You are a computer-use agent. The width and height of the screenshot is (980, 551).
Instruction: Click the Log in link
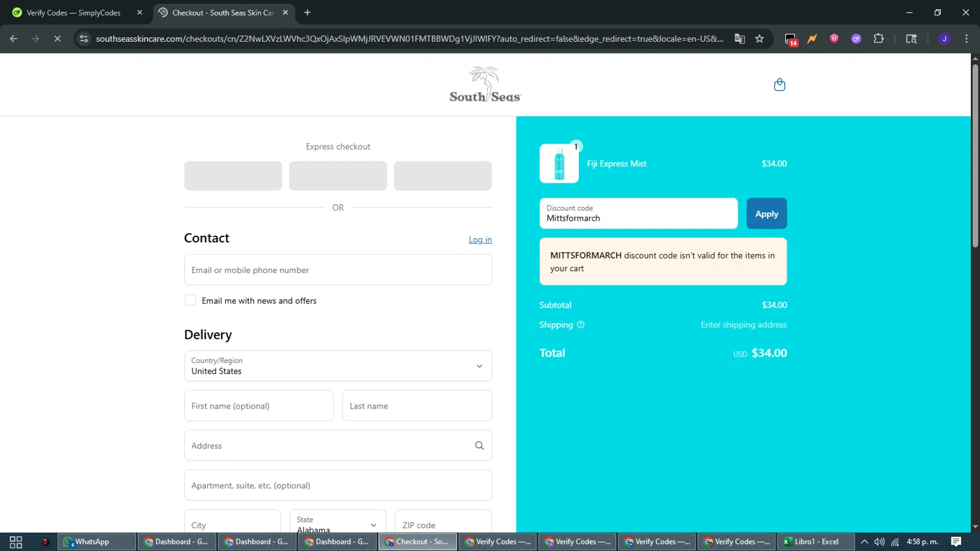[x=480, y=240]
